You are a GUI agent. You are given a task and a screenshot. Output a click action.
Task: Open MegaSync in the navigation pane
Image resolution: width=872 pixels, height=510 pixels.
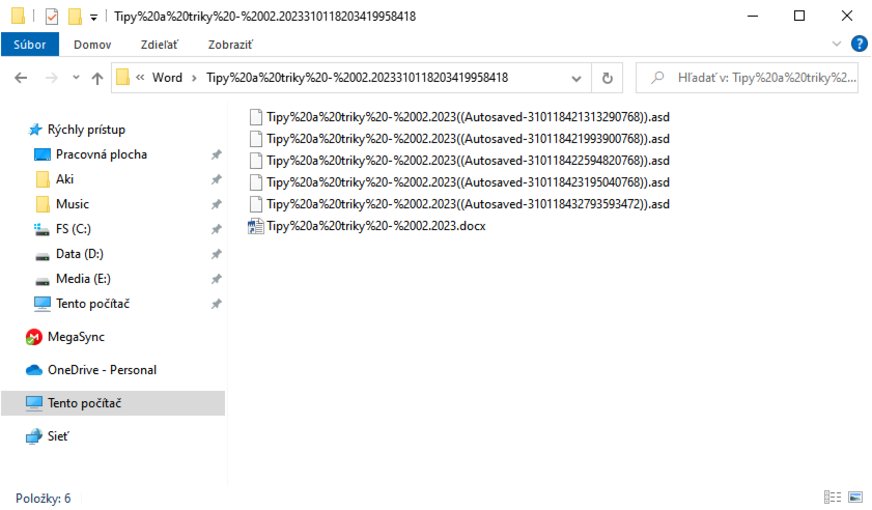(x=76, y=337)
